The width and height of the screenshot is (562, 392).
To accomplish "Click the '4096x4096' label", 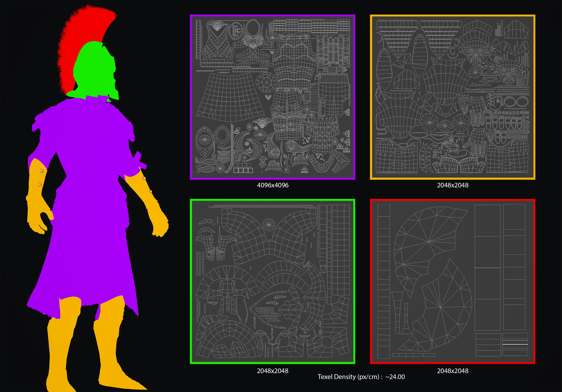I will [x=273, y=185].
